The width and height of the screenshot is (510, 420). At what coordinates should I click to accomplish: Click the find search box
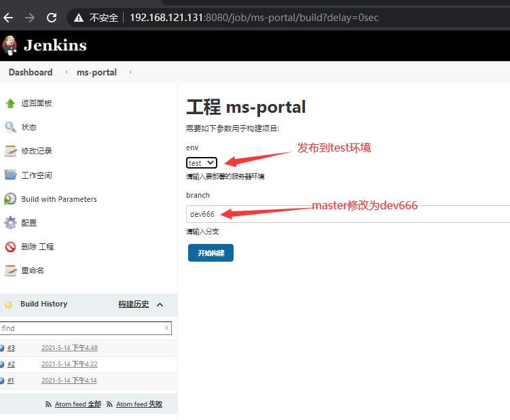[86, 328]
